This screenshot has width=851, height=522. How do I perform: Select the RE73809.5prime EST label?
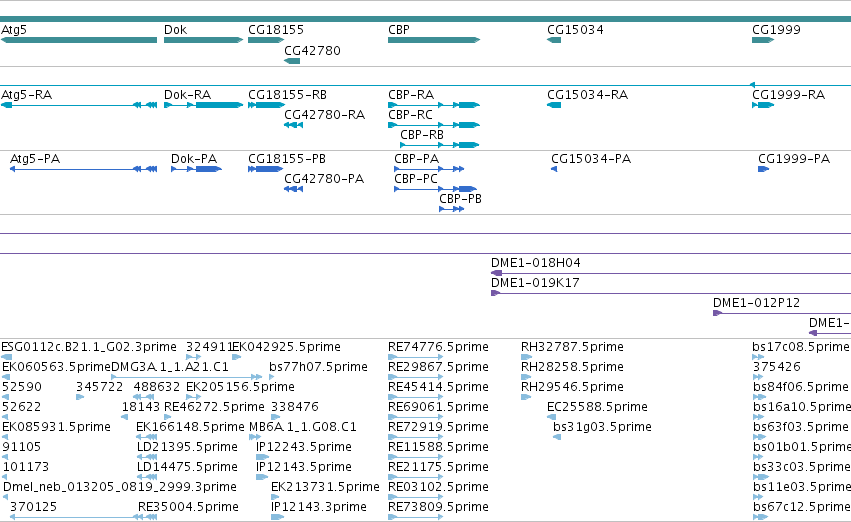coord(439,507)
